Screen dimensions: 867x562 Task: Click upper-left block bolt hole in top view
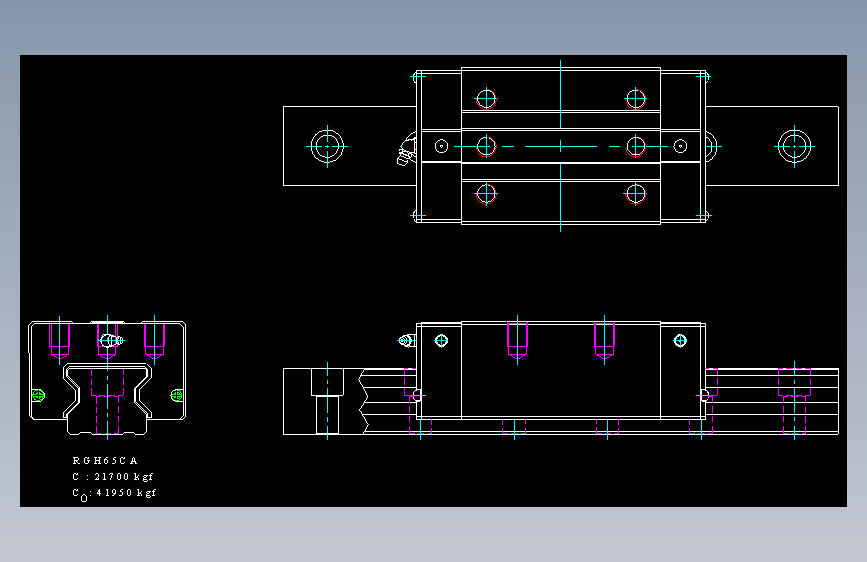tap(486, 99)
